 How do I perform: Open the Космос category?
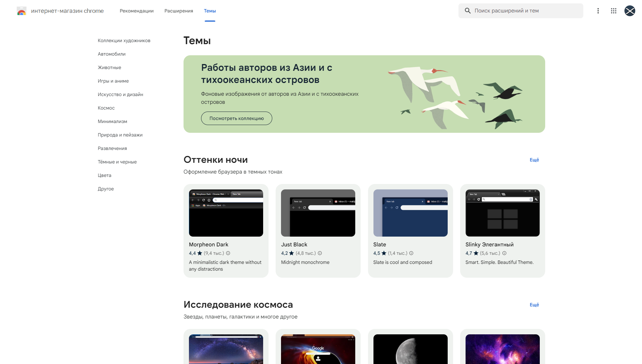[106, 108]
